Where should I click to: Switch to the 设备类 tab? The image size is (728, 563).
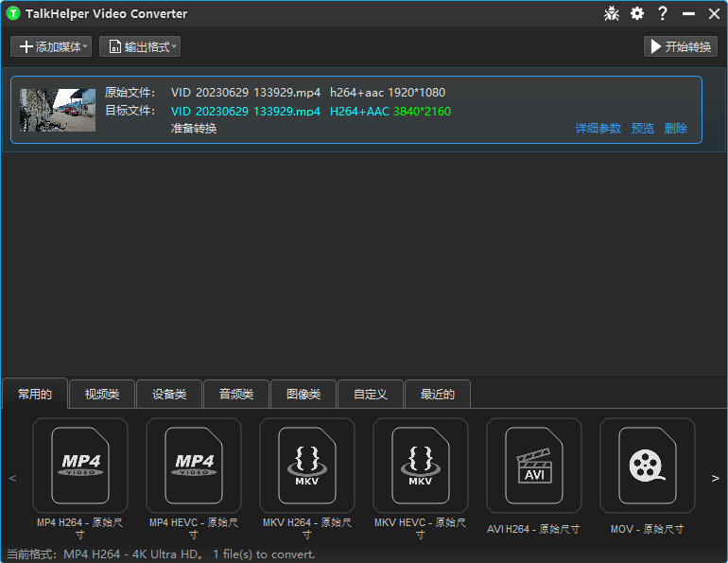click(x=169, y=395)
